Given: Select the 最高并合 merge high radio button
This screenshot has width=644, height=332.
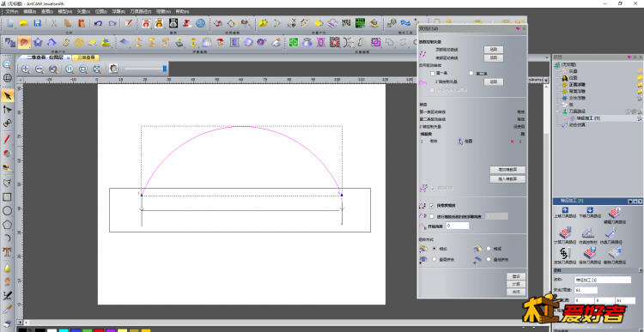Looking at the screenshot, I should pos(434,259).
